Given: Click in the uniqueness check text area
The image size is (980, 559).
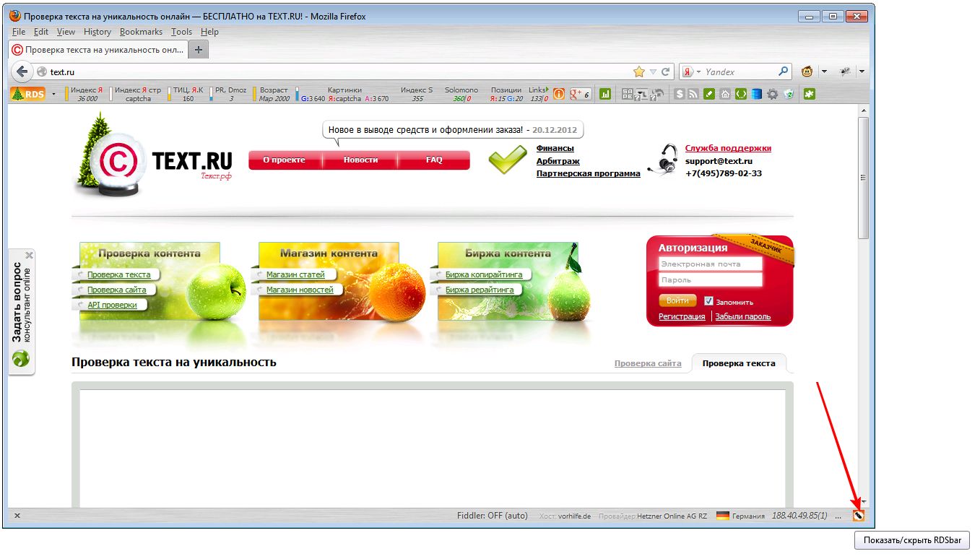Looking at the screenshot, I should pyautogui.click(x=432, y=448).
